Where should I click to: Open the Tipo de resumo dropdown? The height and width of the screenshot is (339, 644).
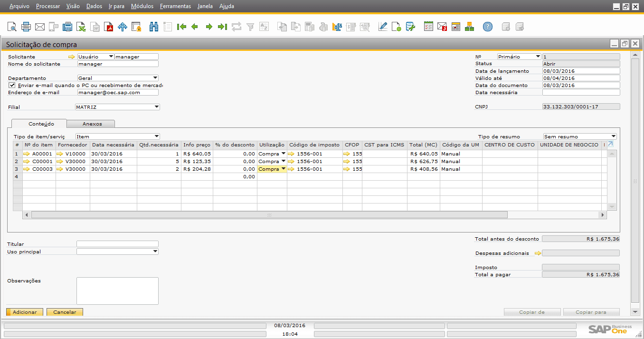pyautogui.click(x=613, y=136)
